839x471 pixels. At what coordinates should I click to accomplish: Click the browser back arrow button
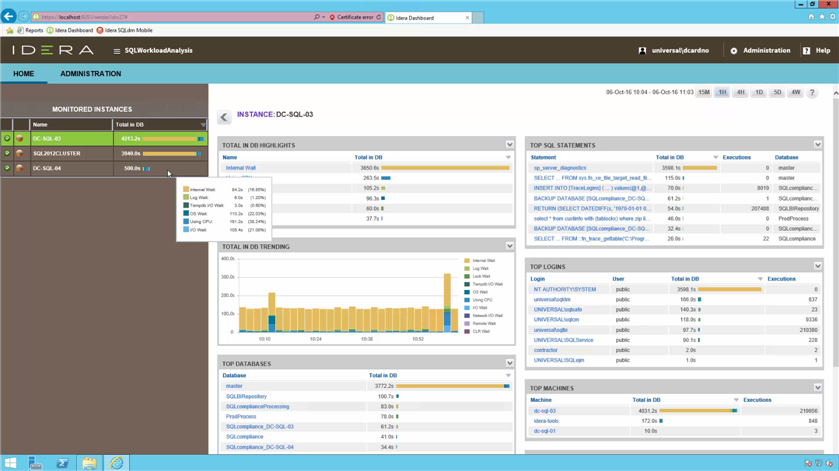(x=9, y=17)
